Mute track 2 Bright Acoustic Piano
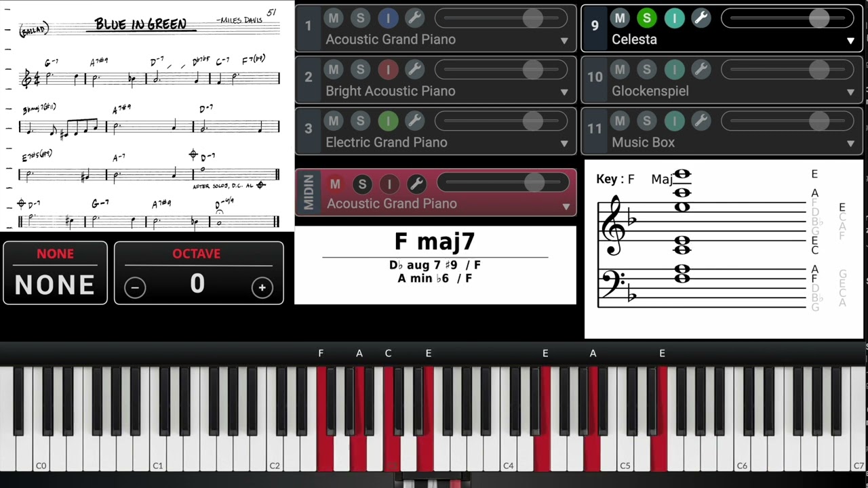The width and height of the screenshot is (868, 488). click(x=333, y=69)
